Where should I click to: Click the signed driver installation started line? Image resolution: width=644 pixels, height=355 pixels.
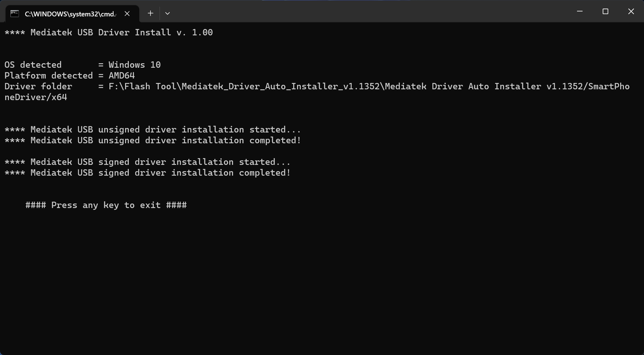click(x=148, y=162)
